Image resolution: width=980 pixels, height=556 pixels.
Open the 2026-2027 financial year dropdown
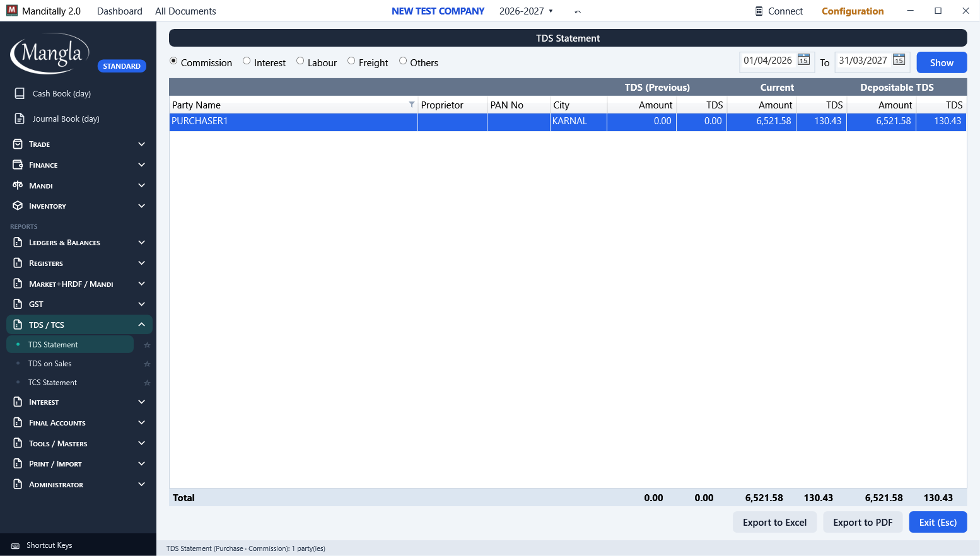coord(527,11)
